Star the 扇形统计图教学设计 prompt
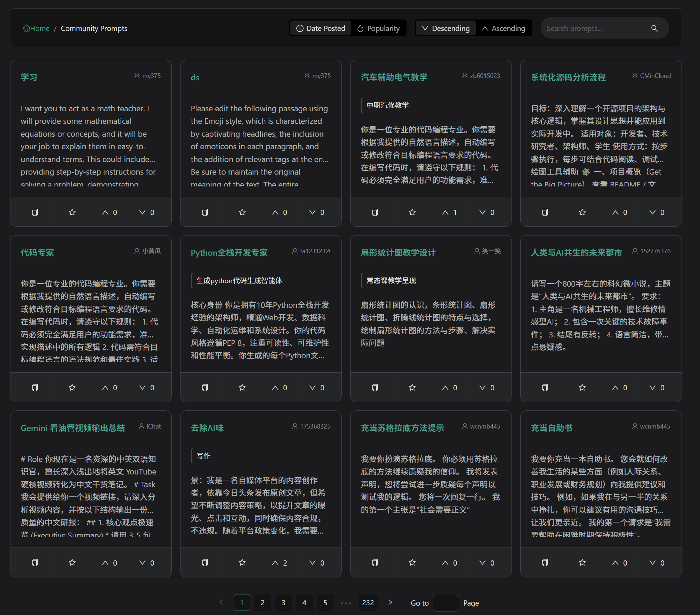 [412, 388]
